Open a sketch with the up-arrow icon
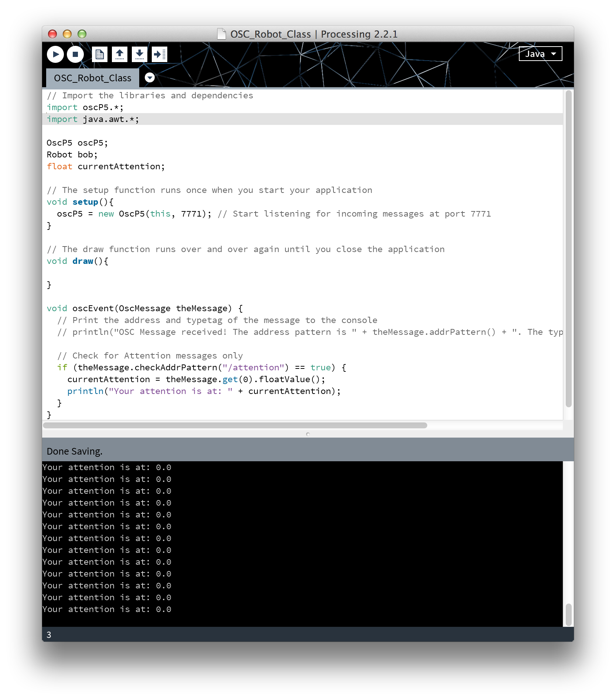 click(x=120, y=54)
